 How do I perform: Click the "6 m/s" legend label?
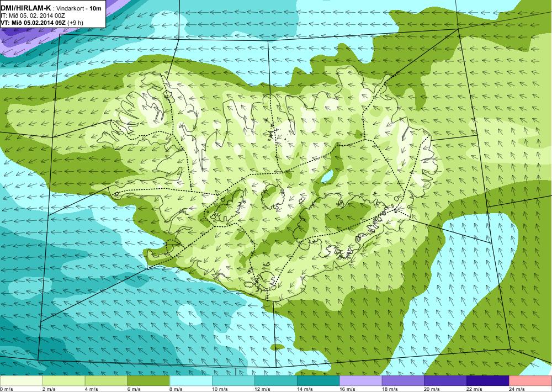[x=134, y=389]
